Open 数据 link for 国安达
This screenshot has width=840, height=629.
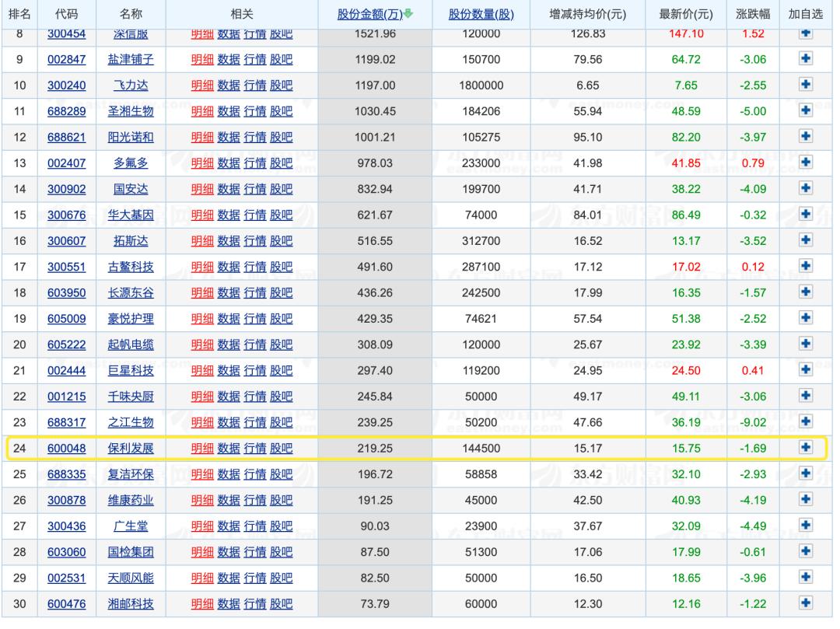229,190
